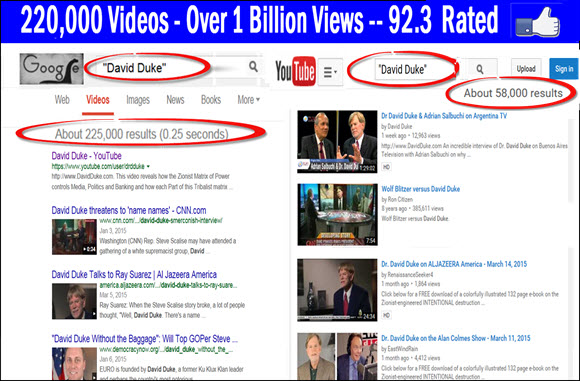Screen dimensions: 580x381
Task: Open the Books search tab
Action: (x=211, y=100)
